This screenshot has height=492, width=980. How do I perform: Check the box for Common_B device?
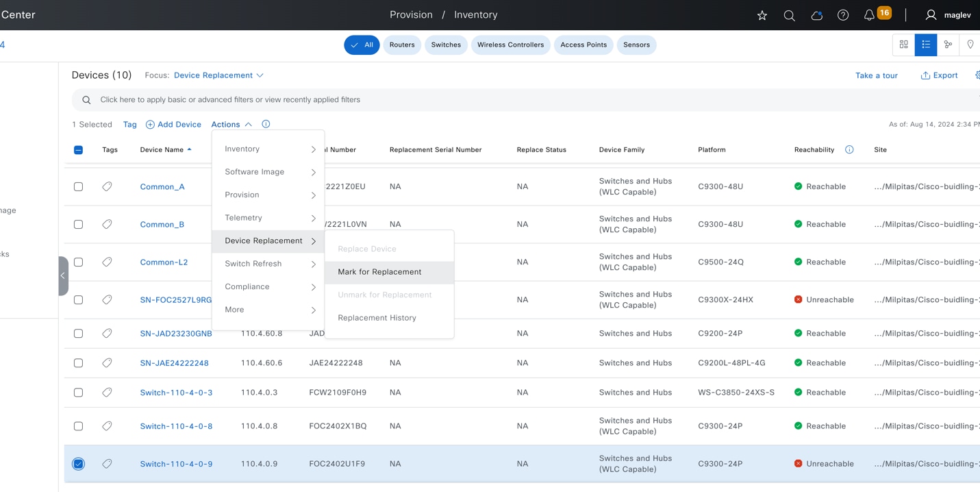[x=79, y=224]
